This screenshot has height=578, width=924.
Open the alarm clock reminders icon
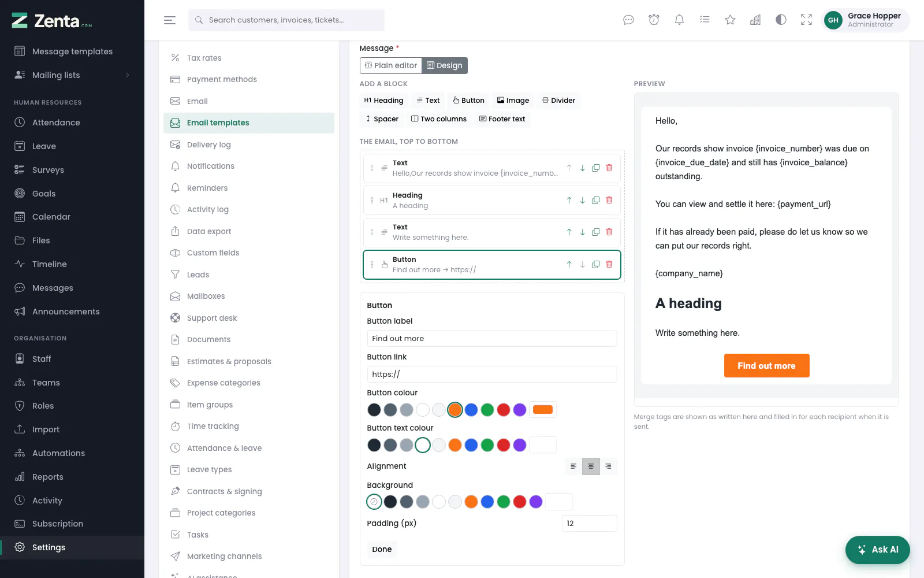click(654, 20)
